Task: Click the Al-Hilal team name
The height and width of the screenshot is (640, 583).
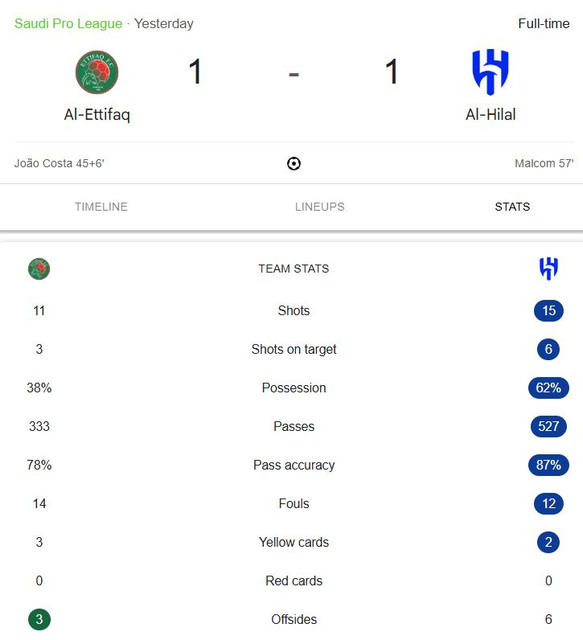Action: 490,114
